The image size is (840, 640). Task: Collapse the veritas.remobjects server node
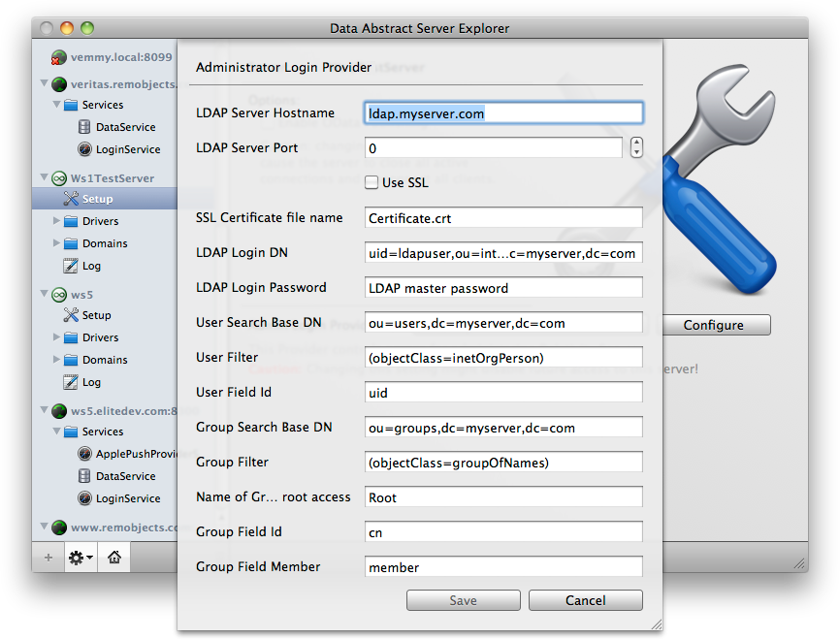[45, 83]
